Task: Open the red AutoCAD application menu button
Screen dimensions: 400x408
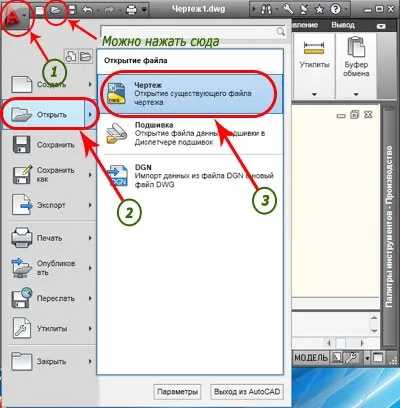Action: pyautogui.click(x=15, y=15)
